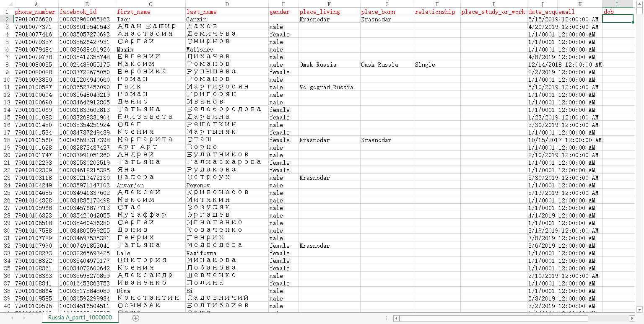Click the horizontal scrollbar track
This screenshot has width=644, height=324.
pyautogui.click(x=514, y=319)
